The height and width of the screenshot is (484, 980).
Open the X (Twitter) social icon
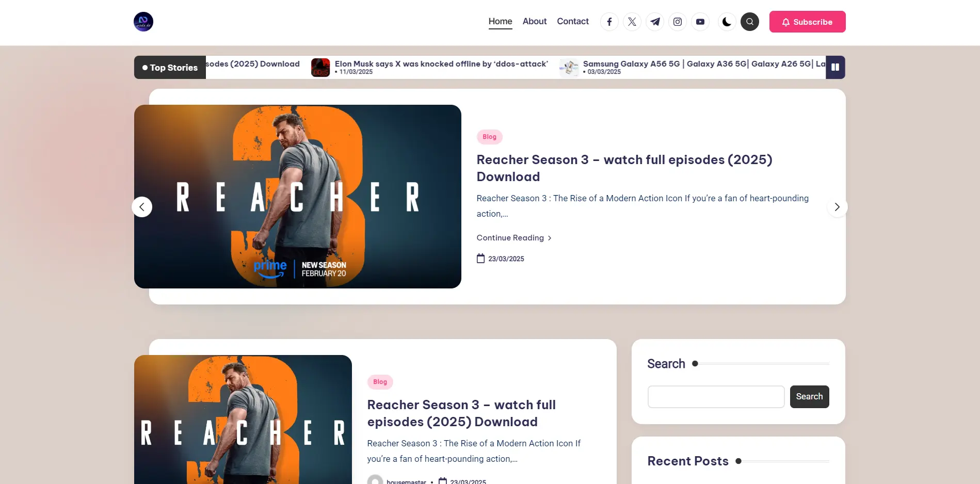point(632,22)
